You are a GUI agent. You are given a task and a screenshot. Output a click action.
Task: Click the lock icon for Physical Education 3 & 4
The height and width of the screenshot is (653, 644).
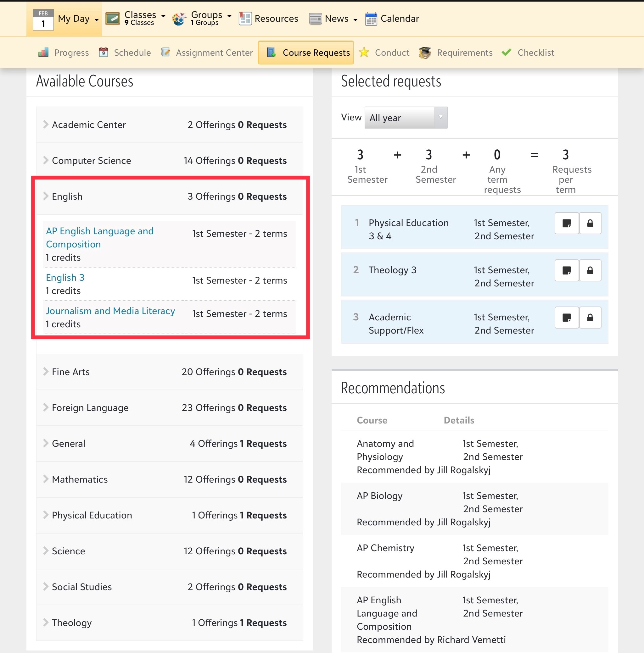pos(590,223)
